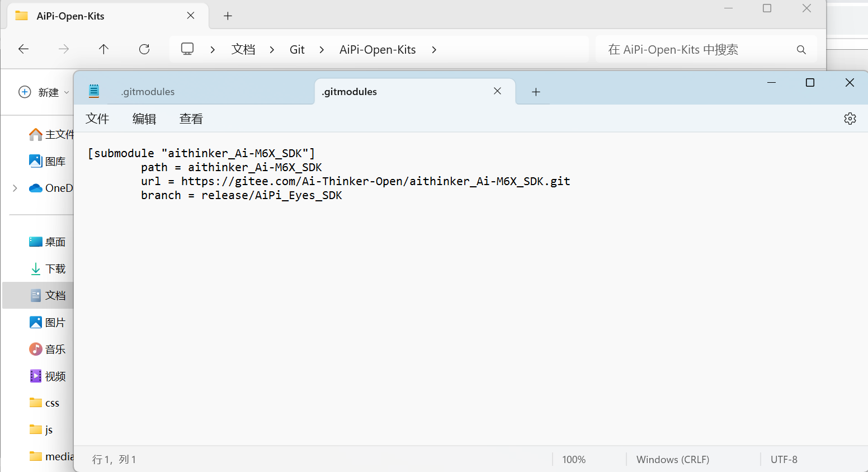
Task: Go up one folder in File Explorer
Action: click(103, 49)
